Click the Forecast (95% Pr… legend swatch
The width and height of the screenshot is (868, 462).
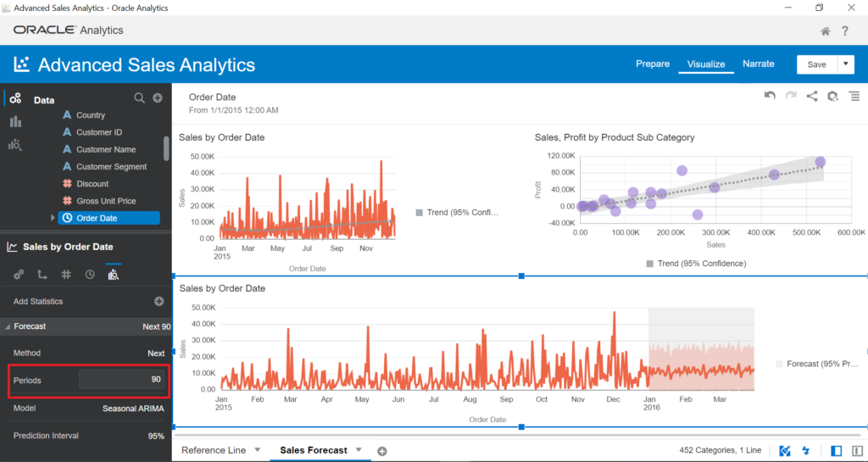[779, 364]
